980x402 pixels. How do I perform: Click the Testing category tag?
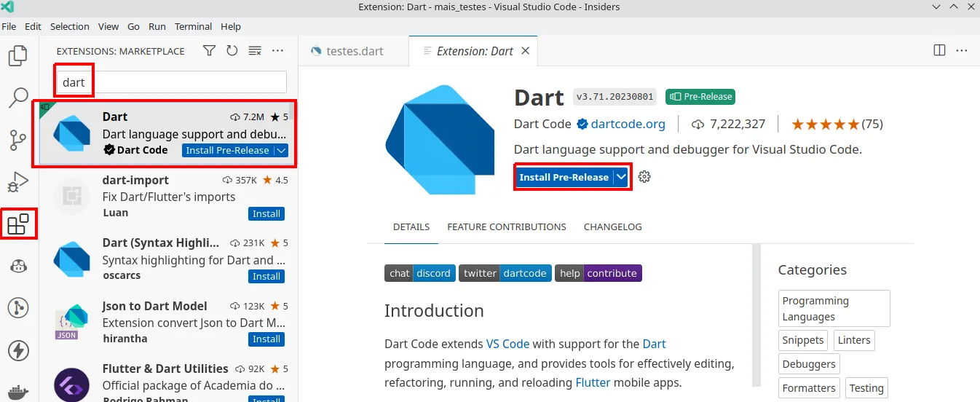pyautogui.click(x=866, y=388)
